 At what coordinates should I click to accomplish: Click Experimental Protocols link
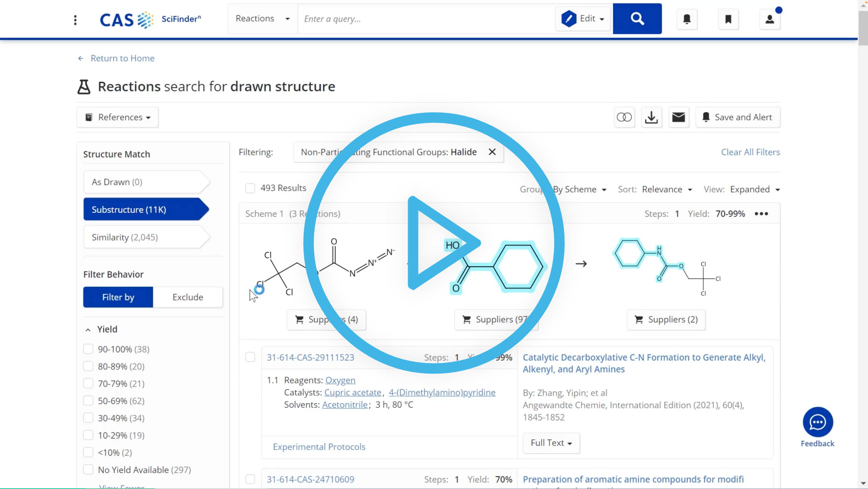click(319, 446)
